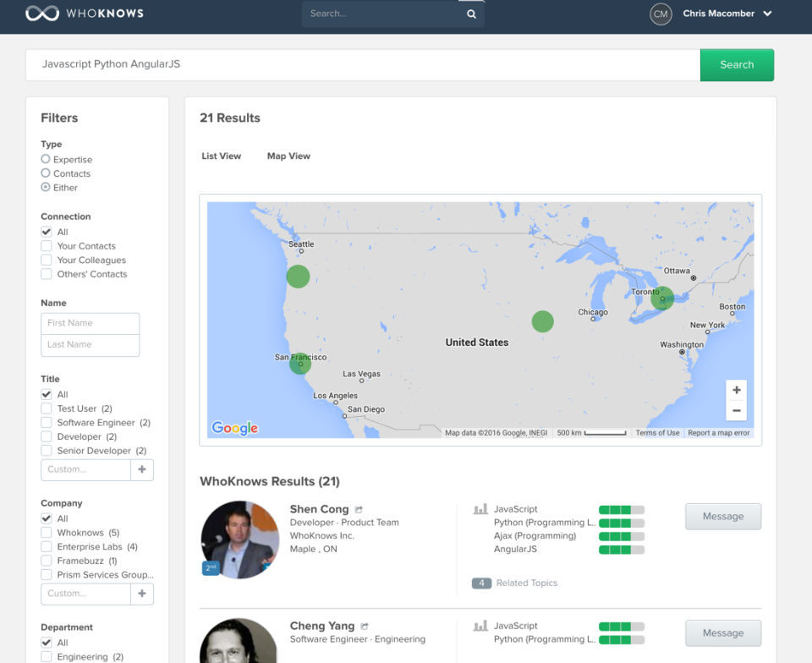Click external link icon beside Shen Cong

tap(359, 509)
